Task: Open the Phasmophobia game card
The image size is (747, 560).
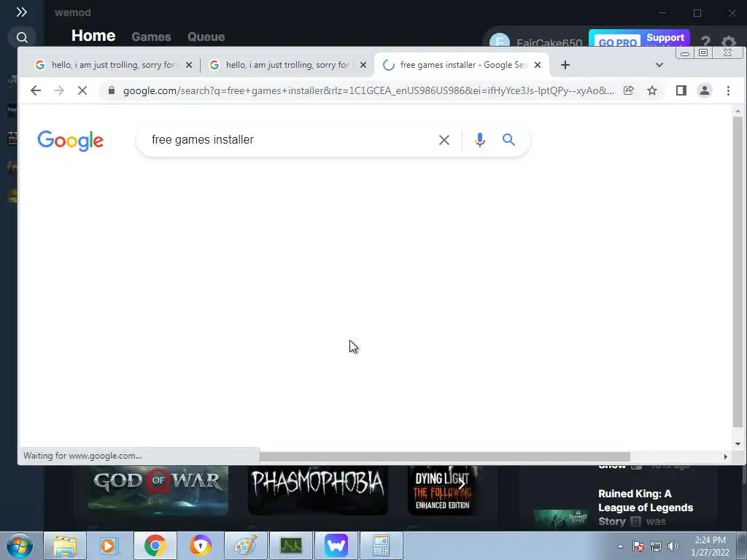Action: [x=318, y=489]
